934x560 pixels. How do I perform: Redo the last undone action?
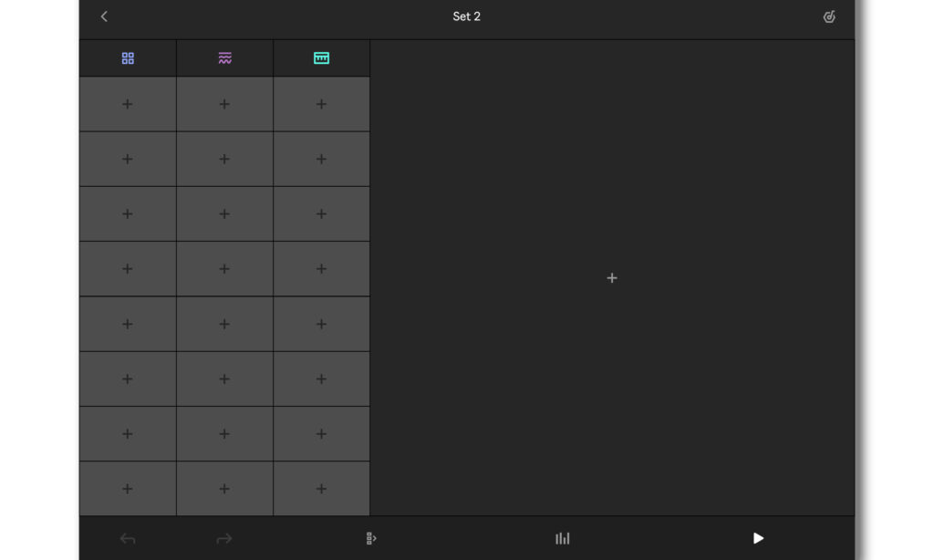click(224, 538)
